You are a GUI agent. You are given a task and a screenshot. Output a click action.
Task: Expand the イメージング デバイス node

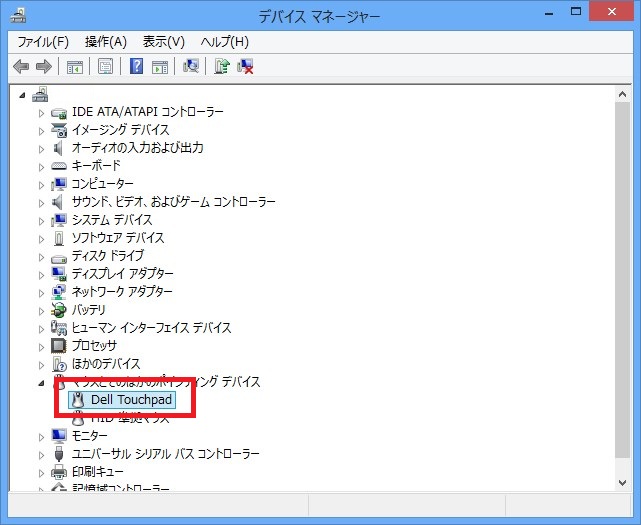pyautogui.click(x=41, y=131)
